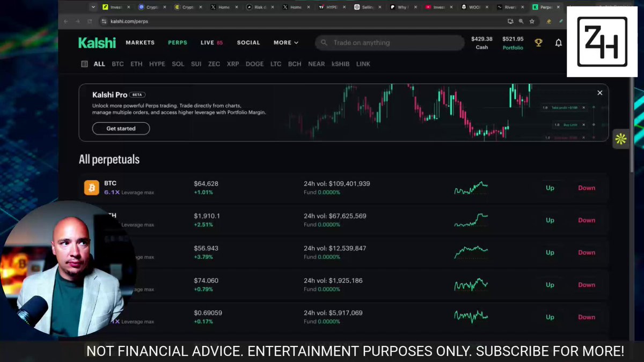Focus the Trade on anything search box

pyautogui.click(x=390, y=43)
